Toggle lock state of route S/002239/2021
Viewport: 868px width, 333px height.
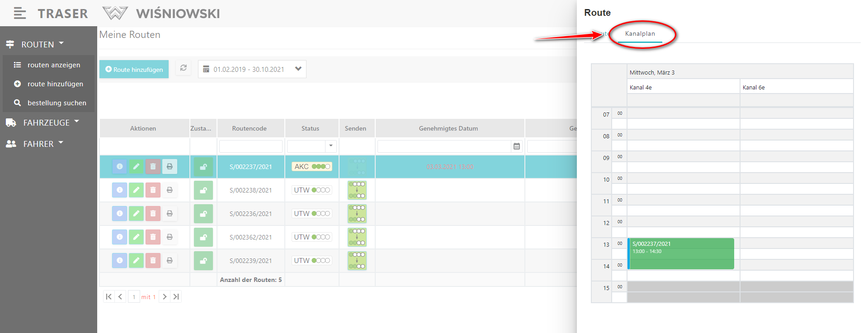click(203, 261)
